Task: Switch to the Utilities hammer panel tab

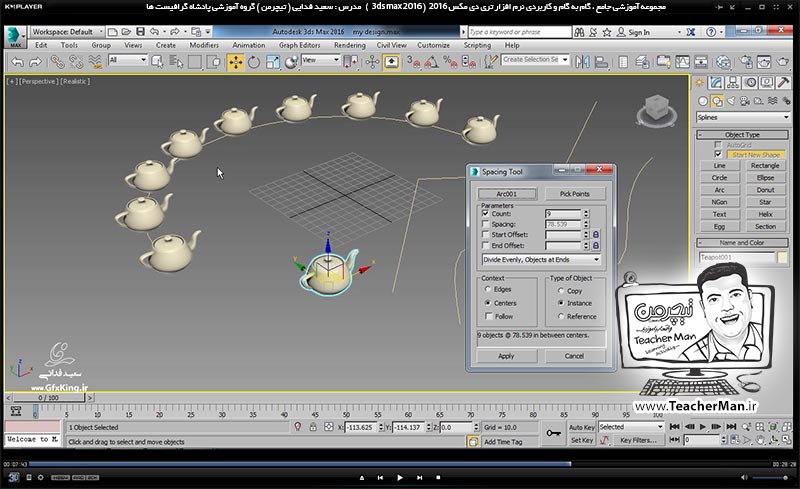Action: (x=784, y=83)
